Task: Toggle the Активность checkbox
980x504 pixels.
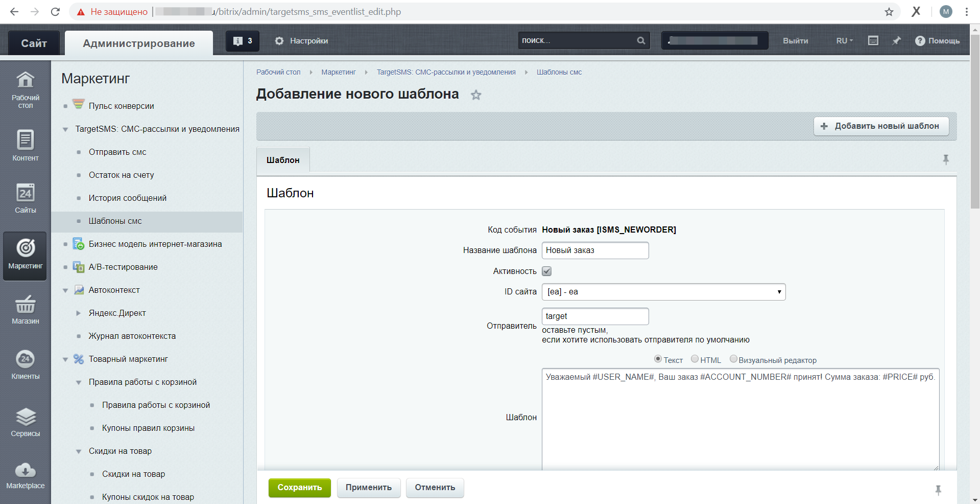Action: [x=546, y=271]
